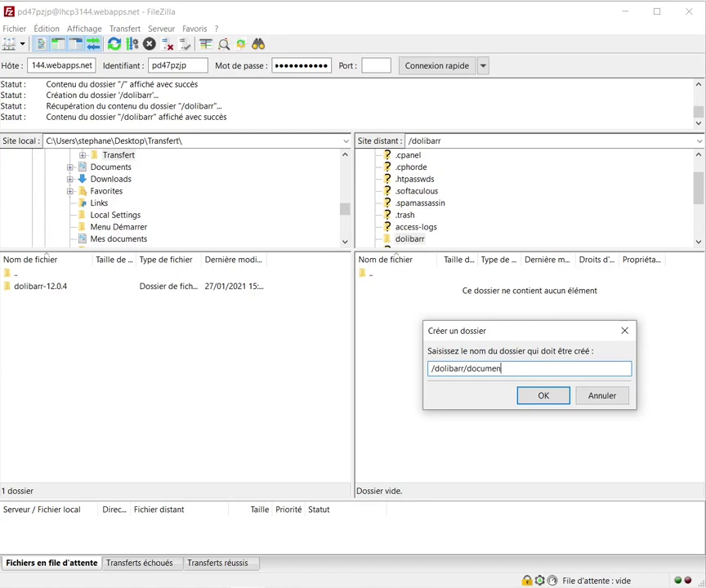Toggle message log display icon
The image size is (706, 588).
click(x=41, y=44)
